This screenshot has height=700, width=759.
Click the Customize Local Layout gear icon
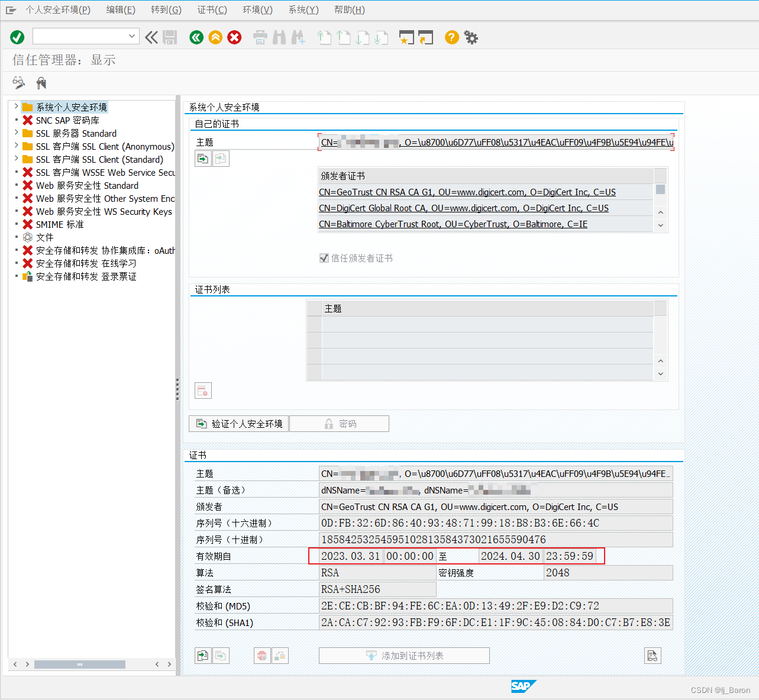[471, 37]
